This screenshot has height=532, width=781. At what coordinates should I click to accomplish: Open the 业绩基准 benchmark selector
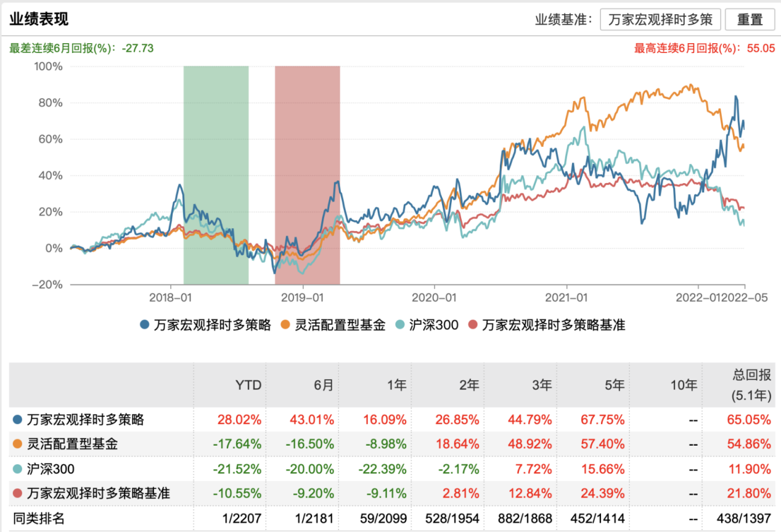coord(660,19)
